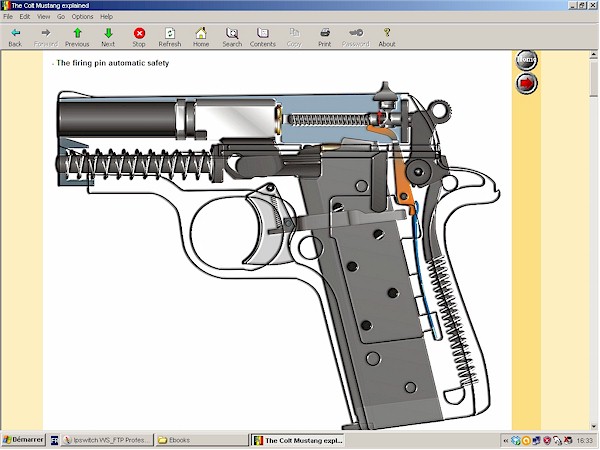Click the scrollbar down arrow
600x450 pixels.
click(593, 426)
